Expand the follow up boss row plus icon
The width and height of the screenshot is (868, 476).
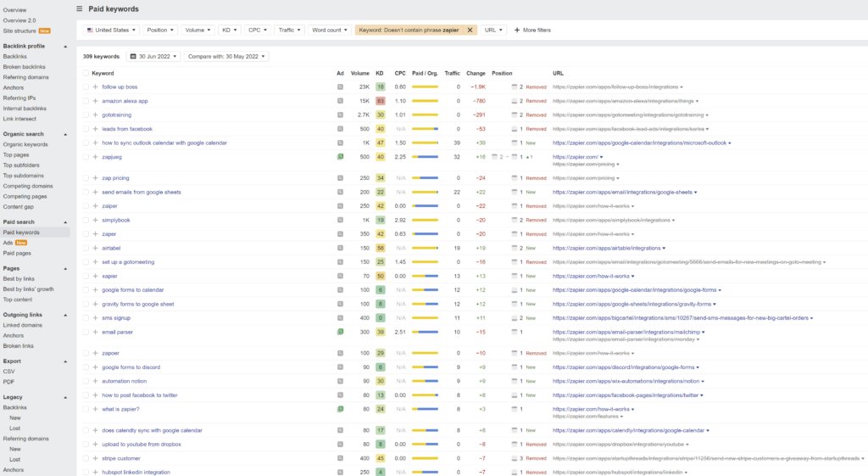point(95,87)
